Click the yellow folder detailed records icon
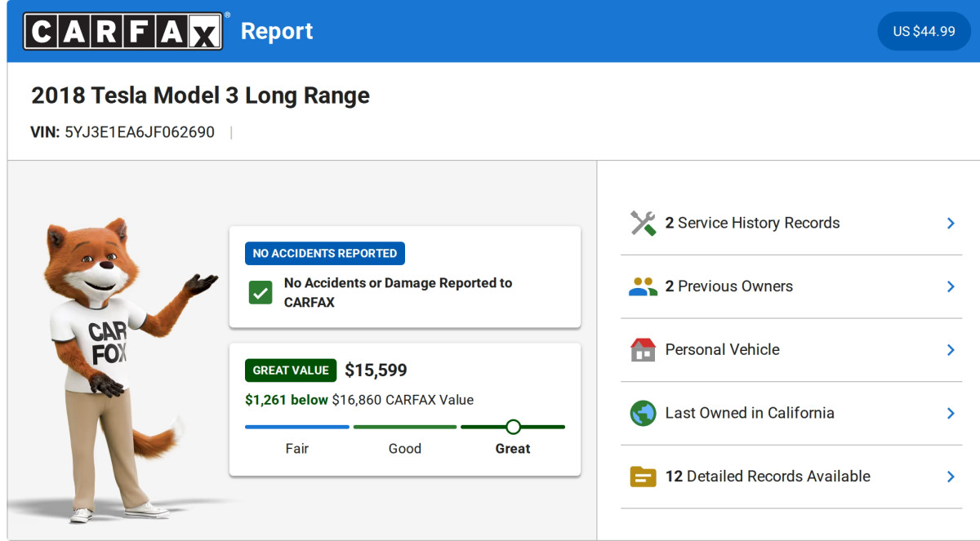The width and height of the screenshot is (980, 541). (x=644, y=477)
